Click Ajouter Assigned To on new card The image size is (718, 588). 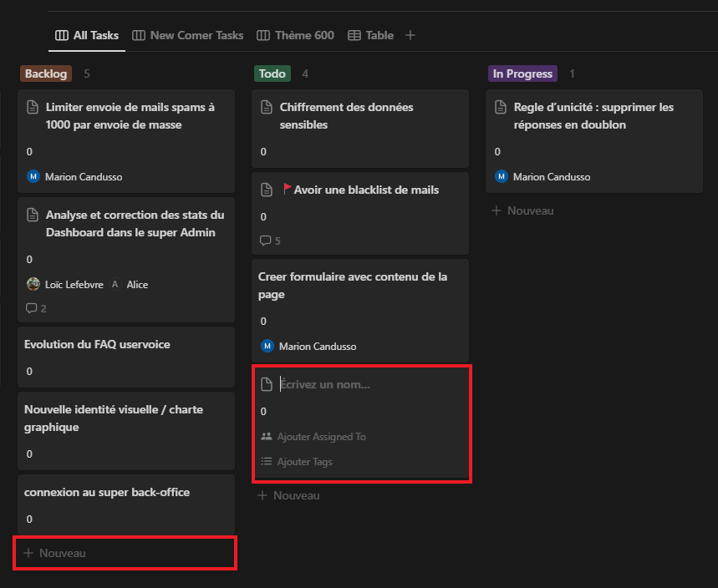(x=321, y=437)
